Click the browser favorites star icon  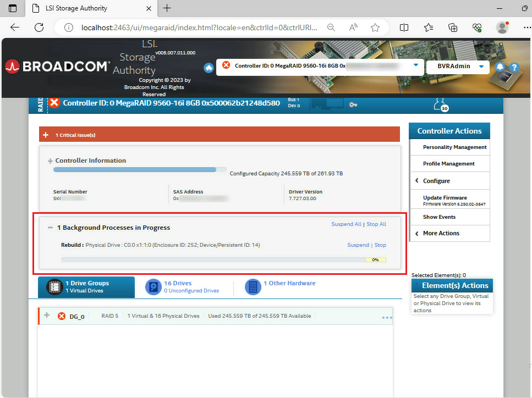pyautogui.click(x=375, y=27)
